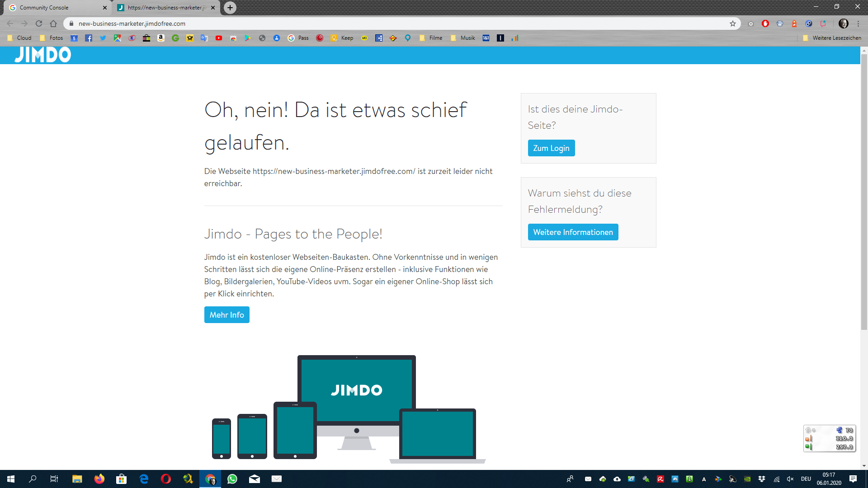Go to the browser home page
868x488 pixels.
[53, 23]
